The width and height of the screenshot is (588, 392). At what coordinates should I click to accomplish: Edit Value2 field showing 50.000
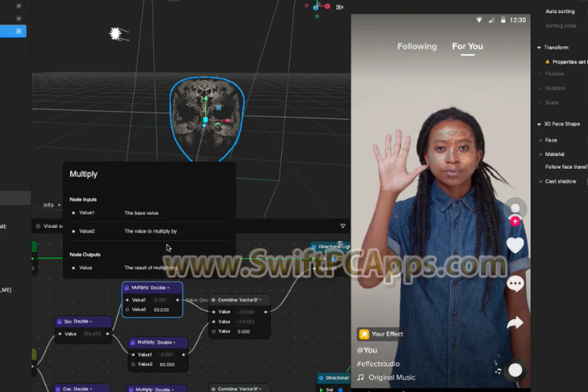[x=161, y=310]
